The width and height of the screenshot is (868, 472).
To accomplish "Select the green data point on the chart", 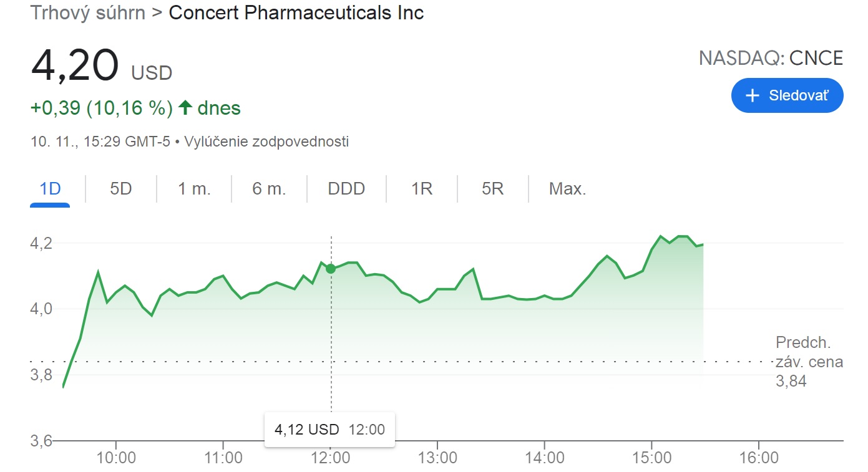I will point(331,269).
